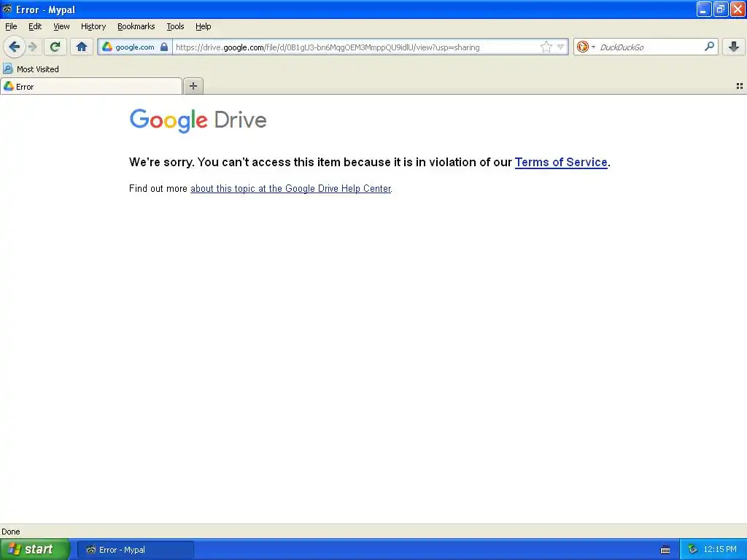This screenshot has height=560, width=747.
Task: Open the Google Drive Help Center link
Action: tap(290, 189)
